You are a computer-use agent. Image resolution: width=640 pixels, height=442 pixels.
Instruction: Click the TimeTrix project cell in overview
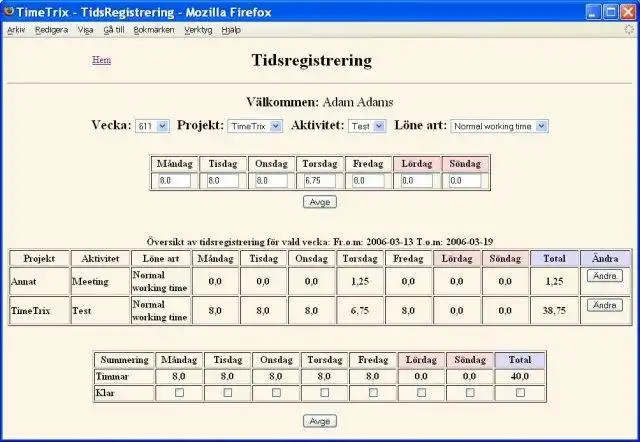(x=39, y=311)
